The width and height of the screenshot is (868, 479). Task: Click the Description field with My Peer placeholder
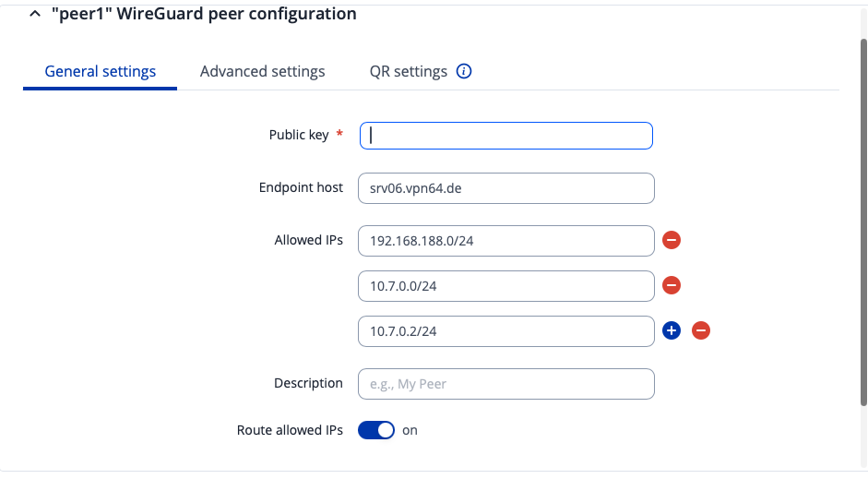[x=505, y=384]
